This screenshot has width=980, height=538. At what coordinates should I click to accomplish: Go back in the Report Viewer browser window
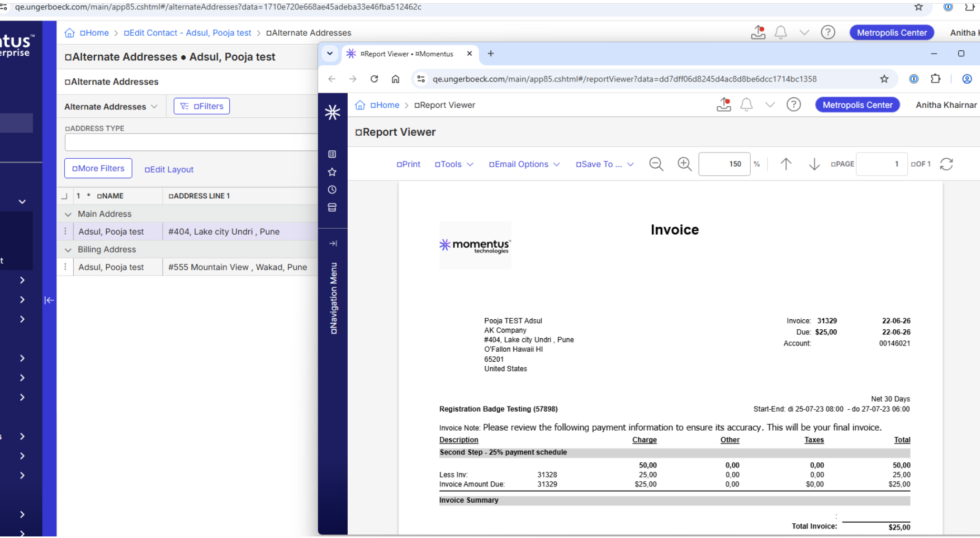click(331, 79)
